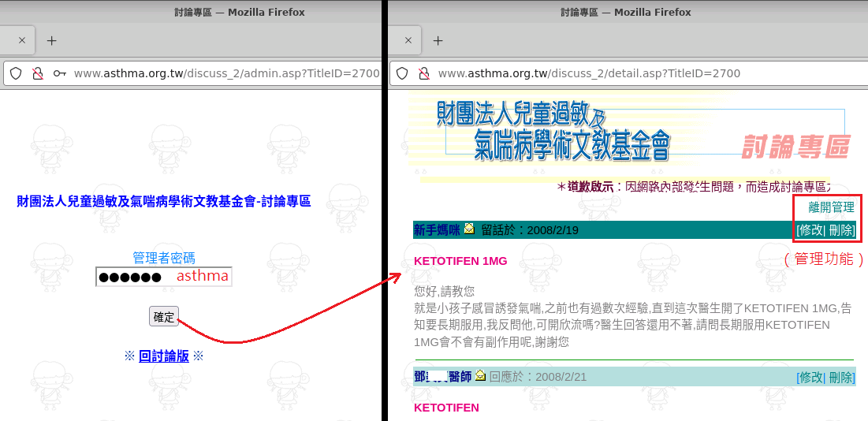Click the 討論專區 banner text

click(x=795, y=147)
